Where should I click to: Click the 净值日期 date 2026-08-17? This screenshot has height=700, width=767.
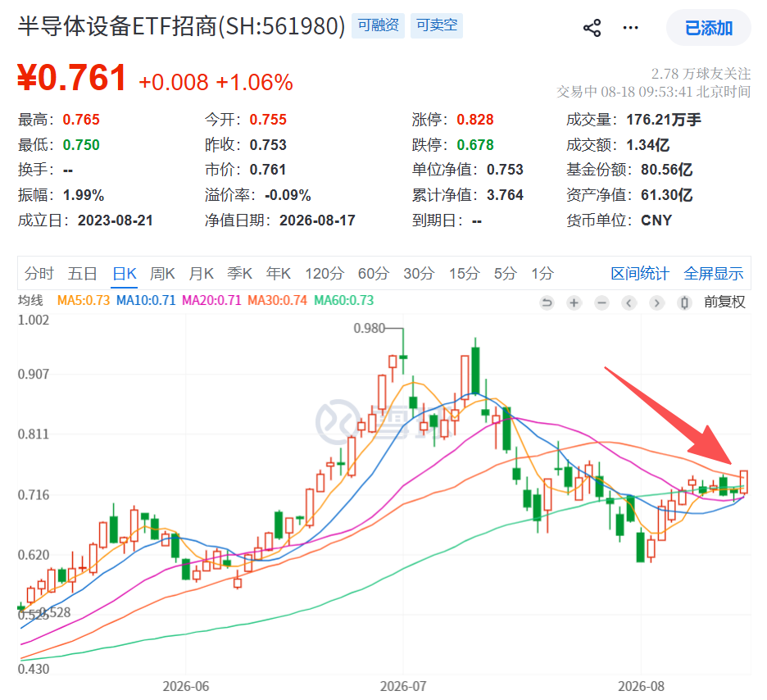317,220
